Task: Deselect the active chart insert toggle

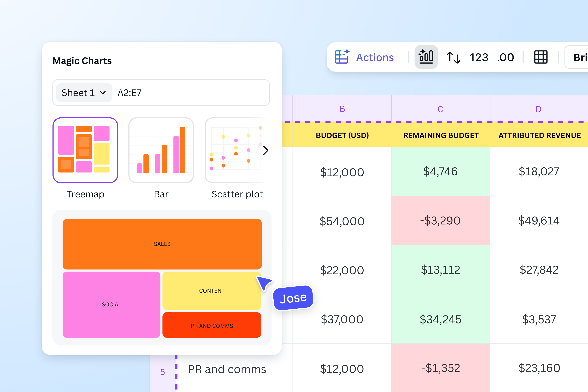Action: pyautogui.click(x=426, y=57)
